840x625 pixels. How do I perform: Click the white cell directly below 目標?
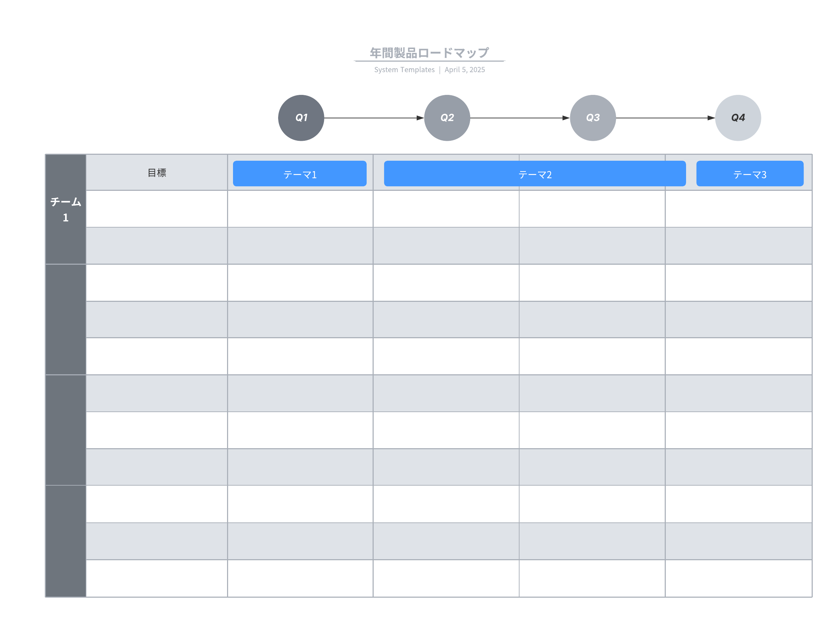[x=156, y=209]
